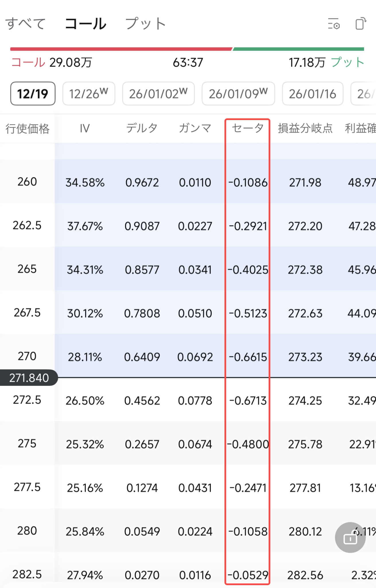Select the 12/19 expiration date
The height and width of the screenshot is (588, 376).
point(33,94)
